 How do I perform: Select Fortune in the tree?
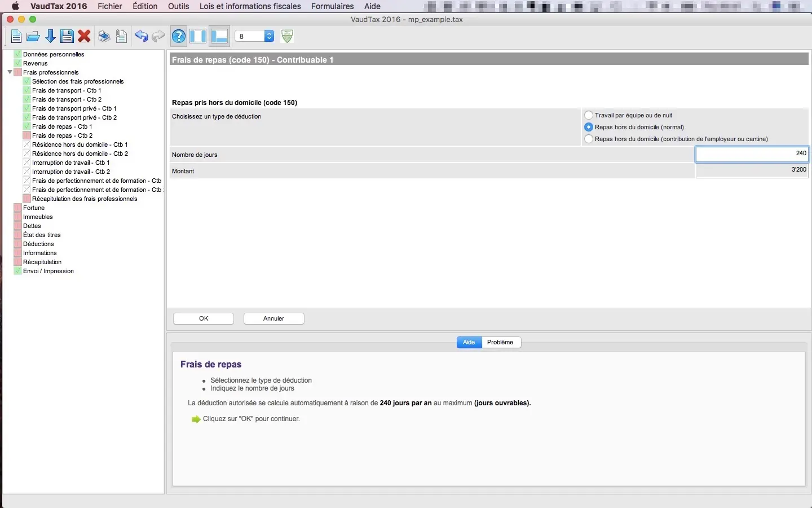click(34, 208)
